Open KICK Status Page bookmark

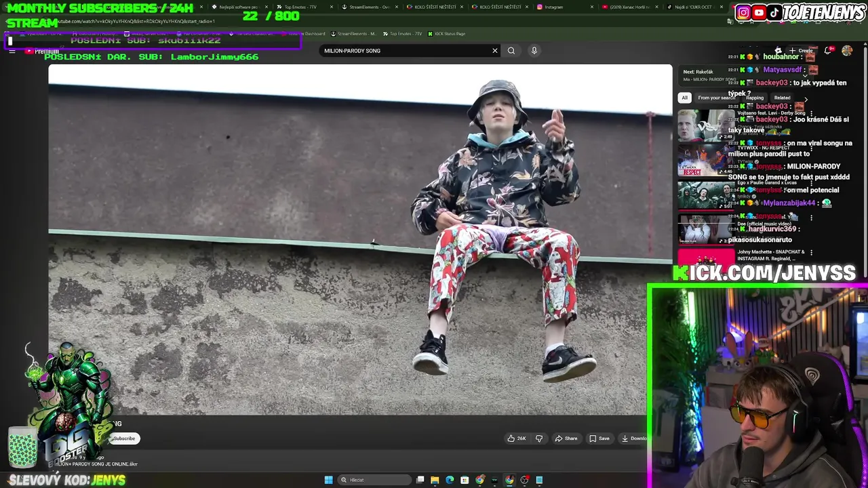tap(446, 34)
